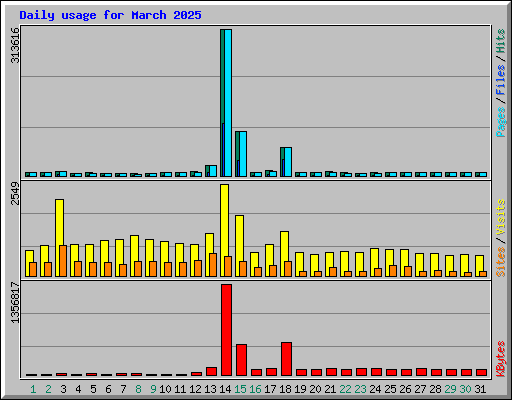Screen dimensions: 512x400
Task: Click the cyan 'Pages' legend label
Action: (501, 122)
